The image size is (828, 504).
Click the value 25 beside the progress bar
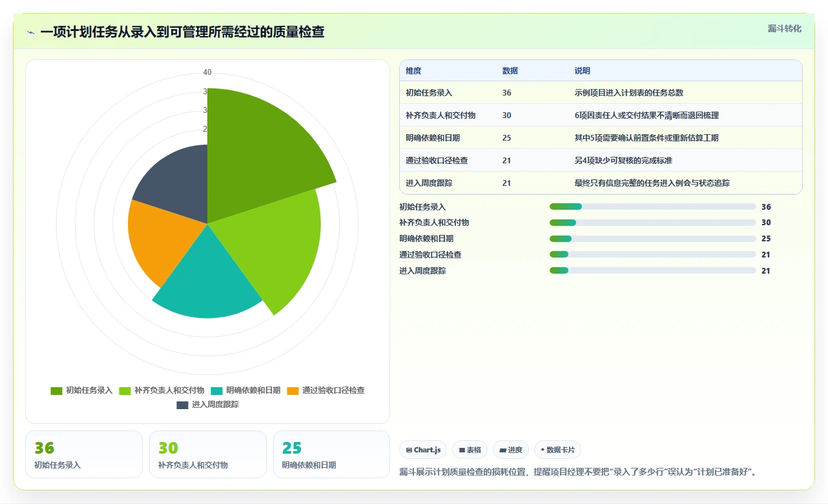pyautogui.click(x=766, y=239)
